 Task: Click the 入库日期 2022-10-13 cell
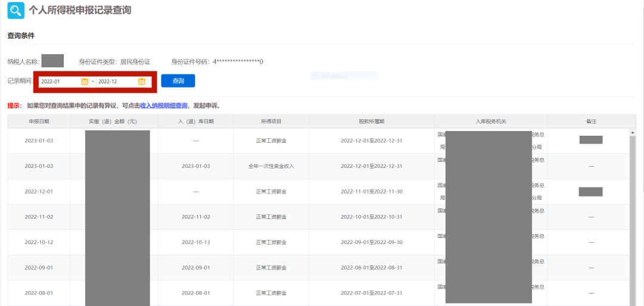[196, 242]
